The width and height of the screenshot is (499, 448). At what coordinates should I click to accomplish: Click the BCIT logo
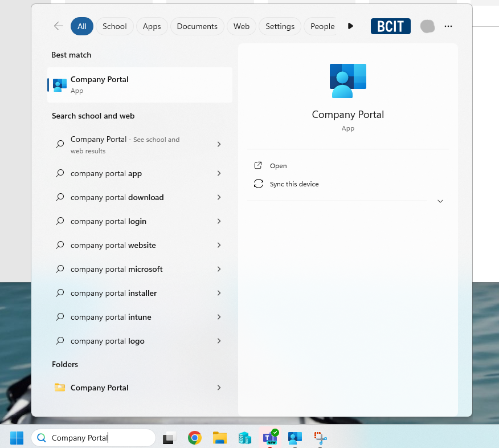coord(390,26)
